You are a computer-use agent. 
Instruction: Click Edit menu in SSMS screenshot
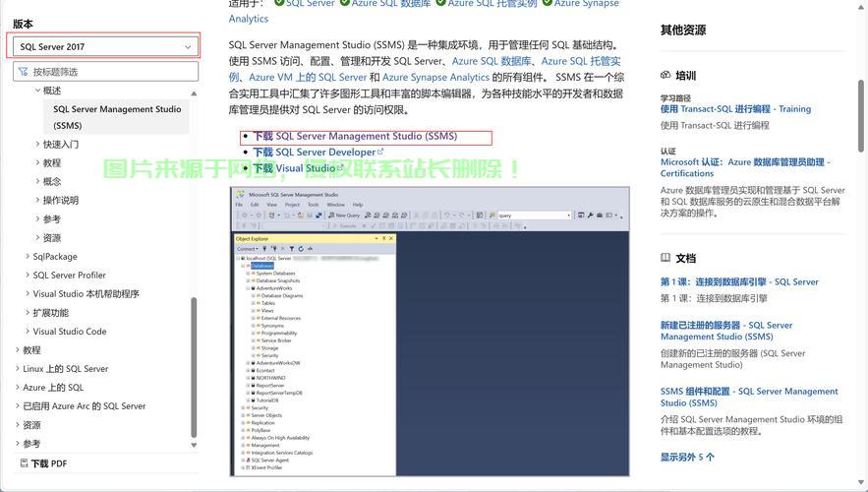(x=255, y=205)
